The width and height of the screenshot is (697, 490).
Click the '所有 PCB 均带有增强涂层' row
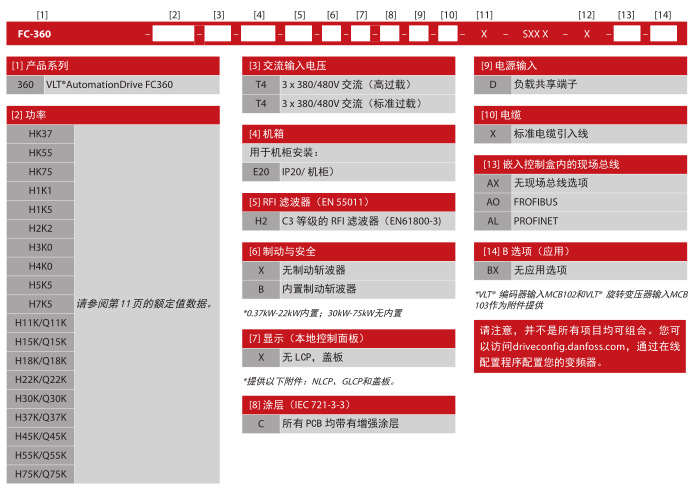pyautogui.click(x=348, y=423)
